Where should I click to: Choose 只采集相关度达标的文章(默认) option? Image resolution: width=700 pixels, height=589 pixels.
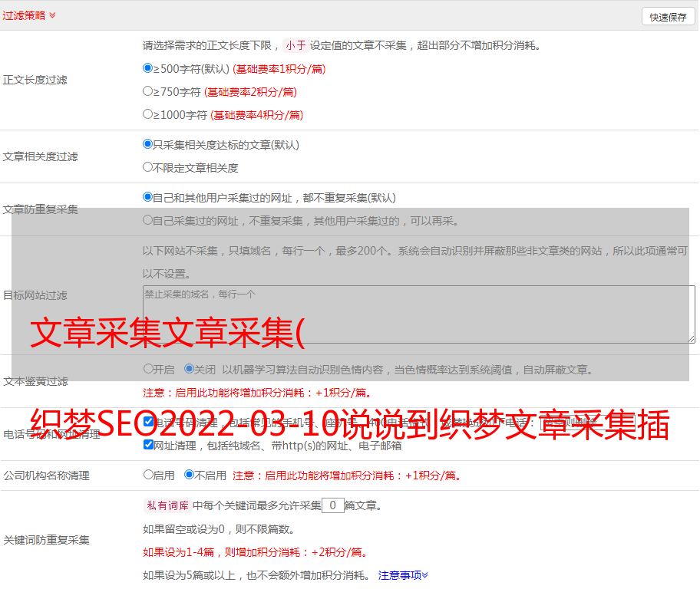pyautogui.click(x=147, y=144)
